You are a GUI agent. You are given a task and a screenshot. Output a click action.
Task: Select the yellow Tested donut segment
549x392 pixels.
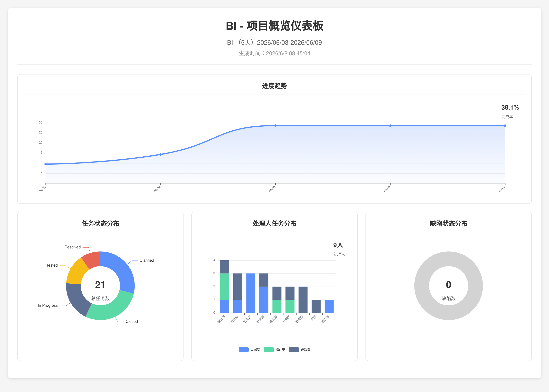point(76,271)
